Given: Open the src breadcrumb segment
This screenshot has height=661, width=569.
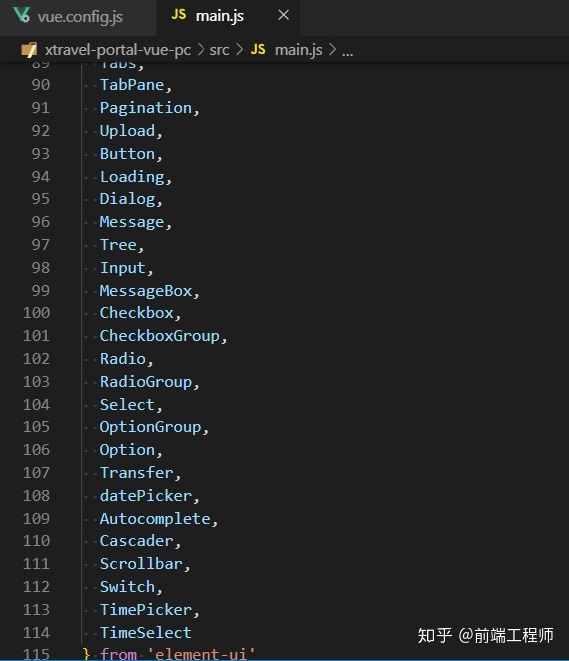Looking at the screenshot, I should pos(219,50).
